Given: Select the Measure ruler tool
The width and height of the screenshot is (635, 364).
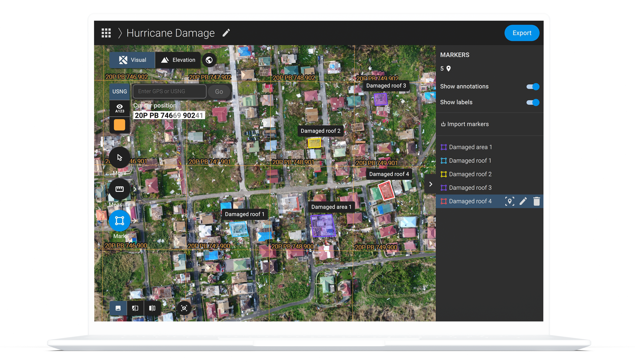Looking at the screenshot, I should (x=119, y=189).
